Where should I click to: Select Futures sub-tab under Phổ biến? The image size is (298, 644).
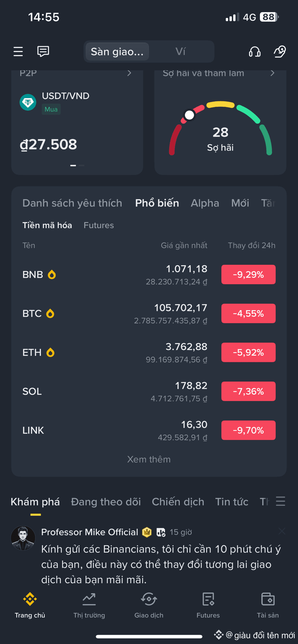point(99,225)
